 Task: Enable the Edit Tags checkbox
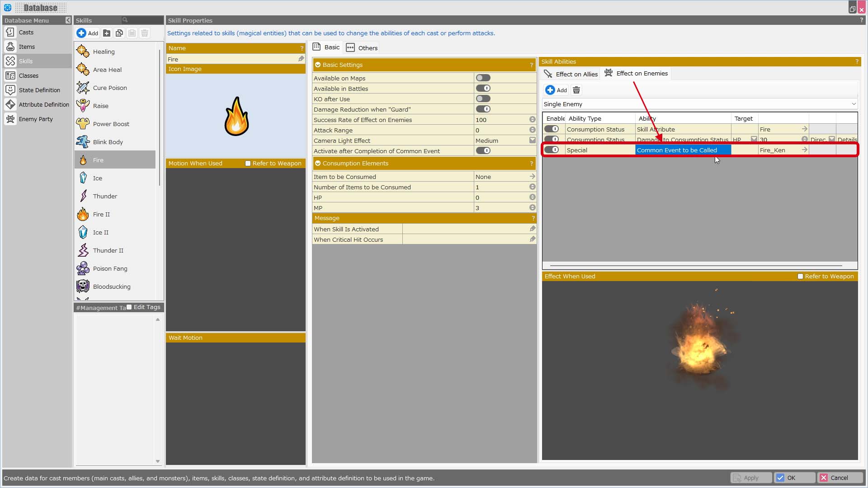coord(129,307)
